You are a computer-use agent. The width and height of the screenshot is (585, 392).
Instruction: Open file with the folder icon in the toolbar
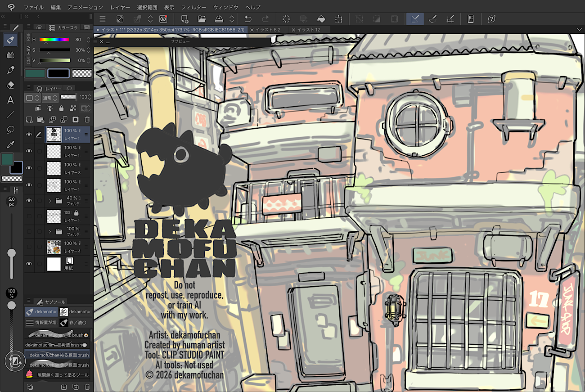tap(202, 19)
